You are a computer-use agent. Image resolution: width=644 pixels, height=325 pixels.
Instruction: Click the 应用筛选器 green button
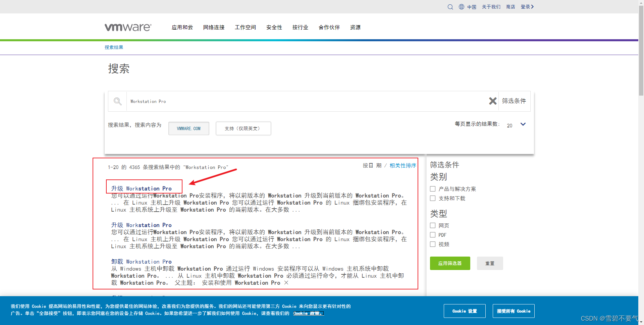450,263
